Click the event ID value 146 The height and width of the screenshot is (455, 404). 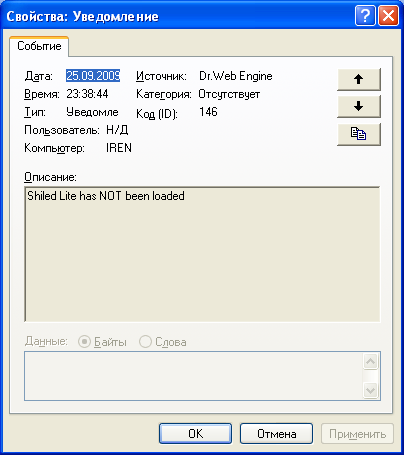(x=208, y=112)
